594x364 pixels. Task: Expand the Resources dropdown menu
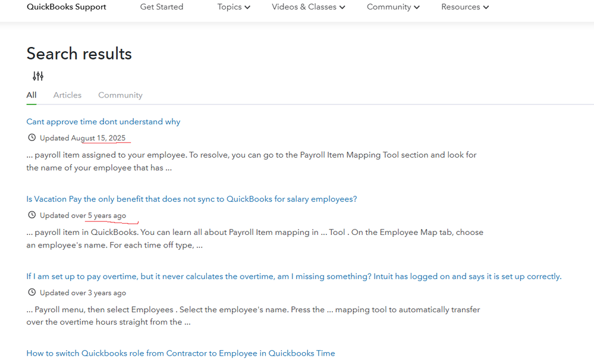tap(465, 7)
